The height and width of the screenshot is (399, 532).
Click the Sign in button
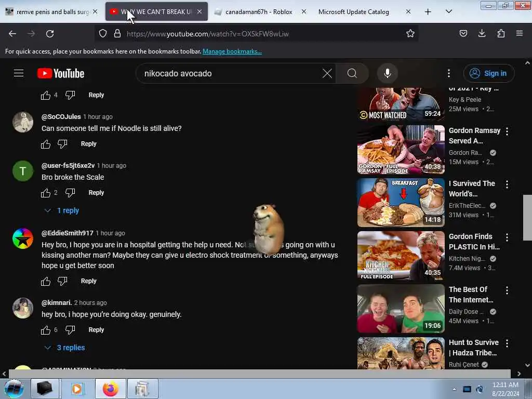point(489,73)
